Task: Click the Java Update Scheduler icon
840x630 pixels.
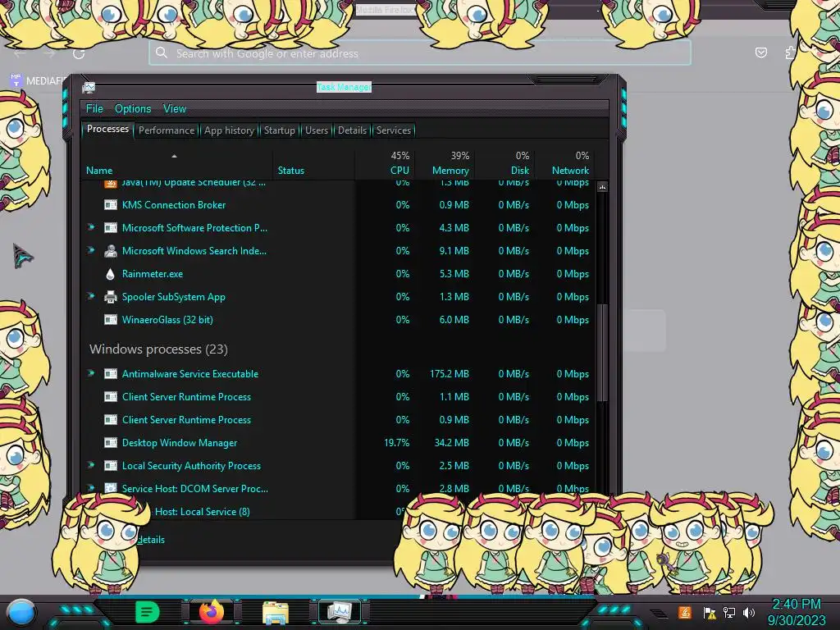Action: pyautogui.click(x=111, y=184)
